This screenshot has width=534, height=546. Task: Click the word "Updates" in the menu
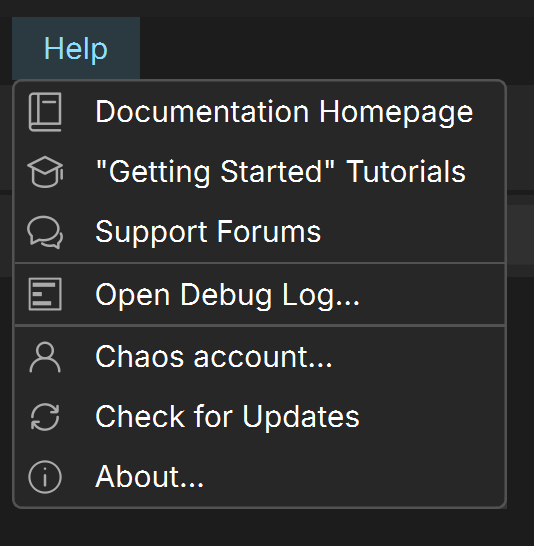301,416
